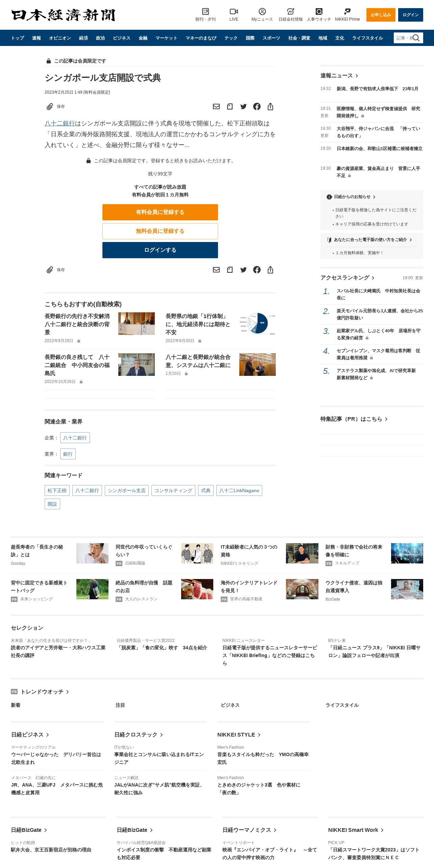The height and width of the screenshot is (868, 434).
Task: Click the bottom clipping note icon
Action: 230,270
